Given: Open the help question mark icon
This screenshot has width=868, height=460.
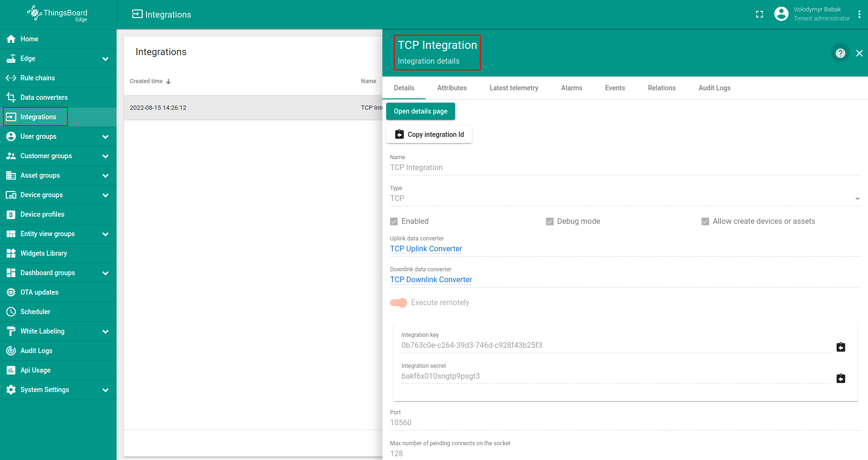Looking at the screenshot, I should pyautogui.click(x=840, y=53).
